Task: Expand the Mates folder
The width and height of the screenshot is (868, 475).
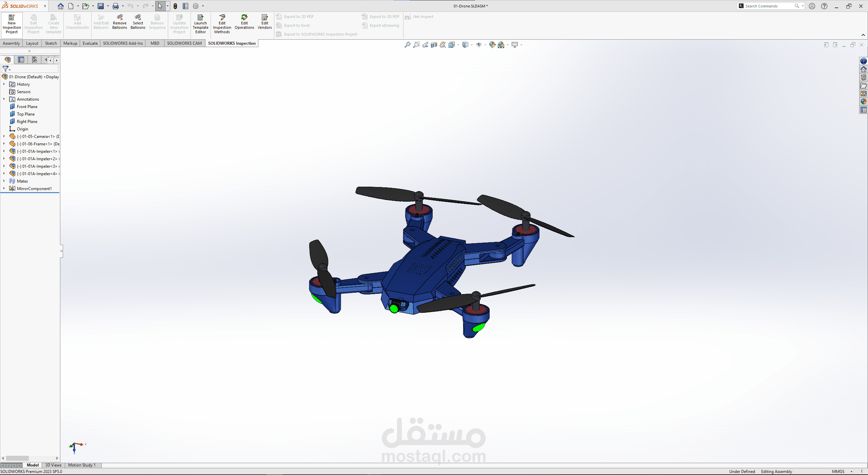Action: pos(4,181)
